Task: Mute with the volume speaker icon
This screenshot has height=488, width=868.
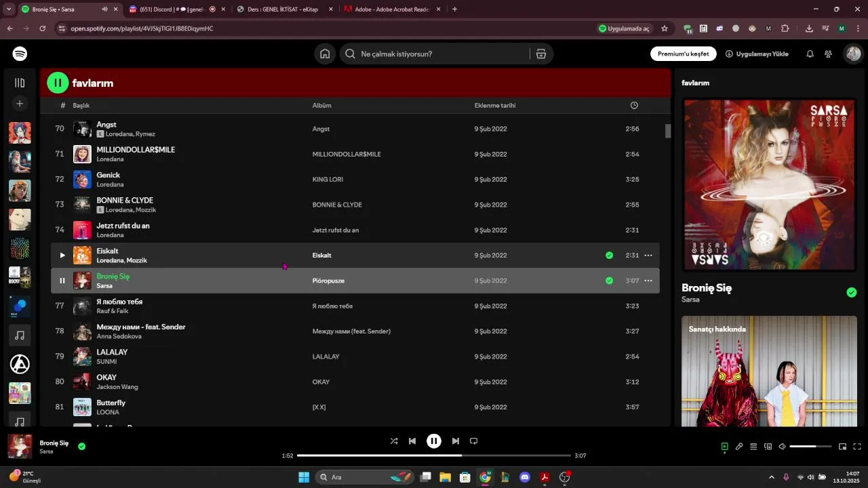Action: 782,447
